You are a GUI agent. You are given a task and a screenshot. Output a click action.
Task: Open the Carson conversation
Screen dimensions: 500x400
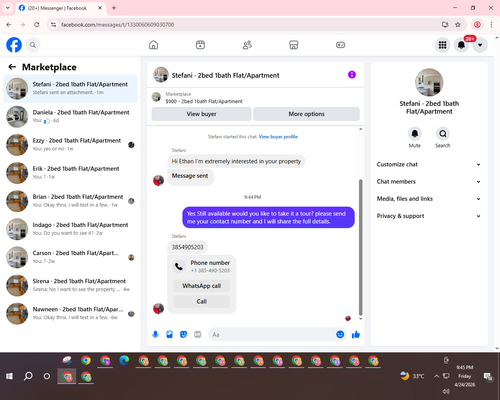coord(70,257)
